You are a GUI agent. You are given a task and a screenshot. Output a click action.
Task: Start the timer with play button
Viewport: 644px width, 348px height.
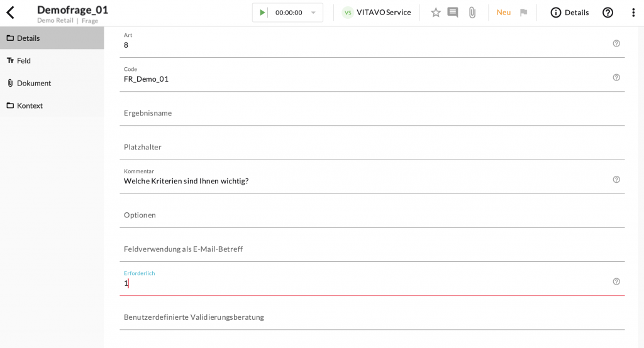pos(262,13)
